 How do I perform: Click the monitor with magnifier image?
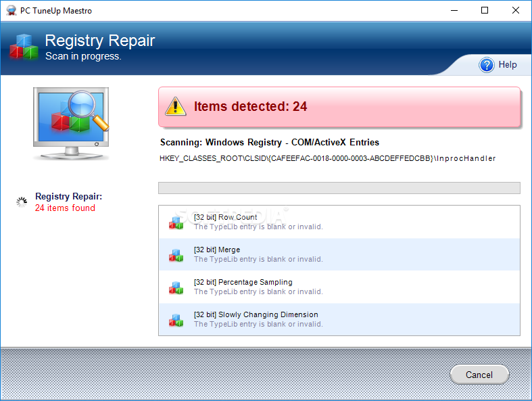[71, 124]
